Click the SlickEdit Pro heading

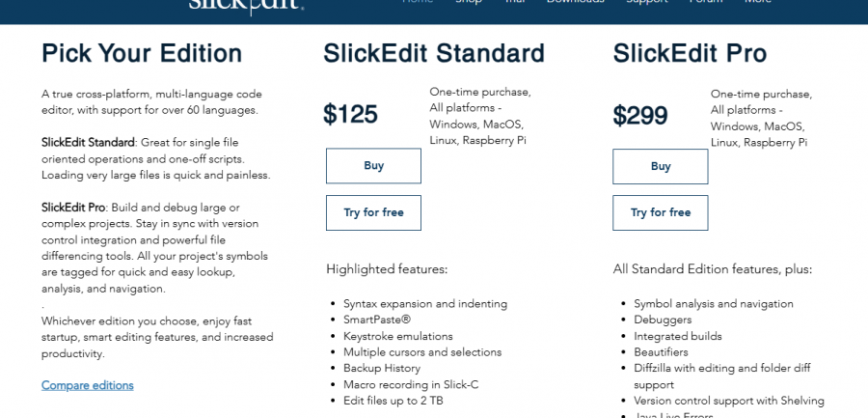point(690,53)
